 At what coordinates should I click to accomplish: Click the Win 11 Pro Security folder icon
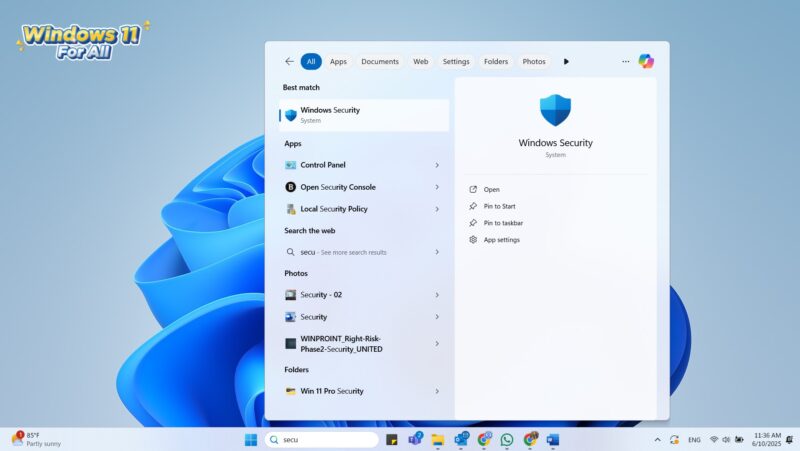coord(290,391)
